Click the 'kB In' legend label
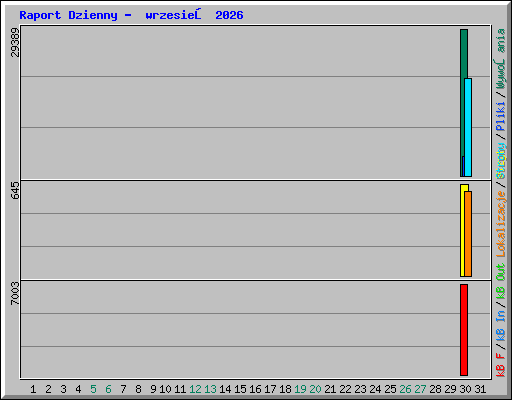The height and width of the screenshot is (400, 512). click(x=500, y=325)
